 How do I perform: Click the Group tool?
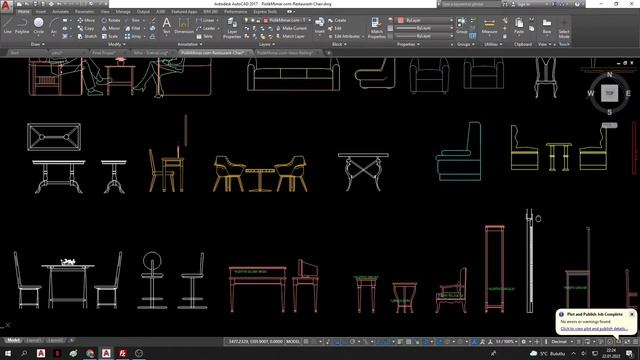click(x=462, y=25)
